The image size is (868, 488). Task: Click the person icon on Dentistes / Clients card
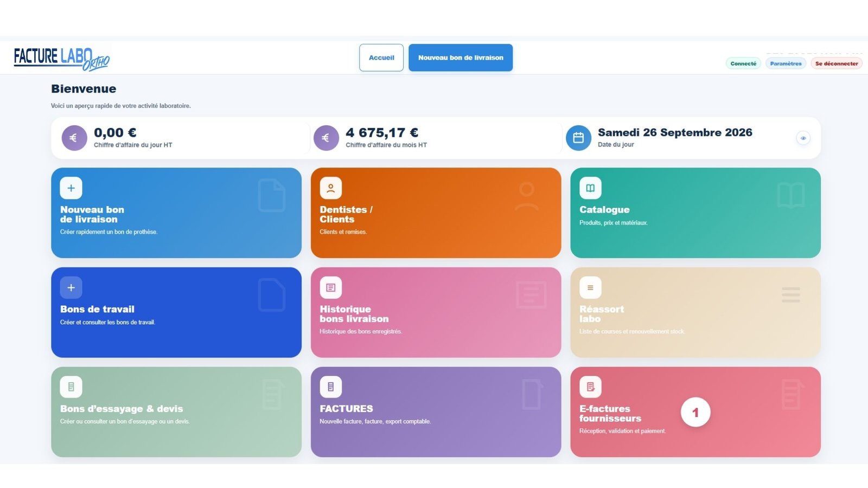[x=331, y=188]
